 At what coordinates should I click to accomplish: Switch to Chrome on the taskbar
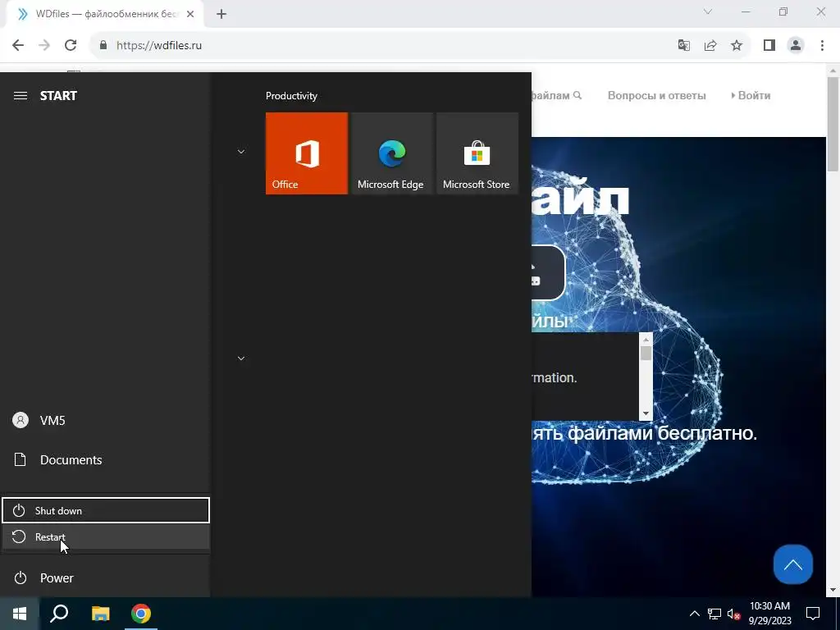pos(141,614)
